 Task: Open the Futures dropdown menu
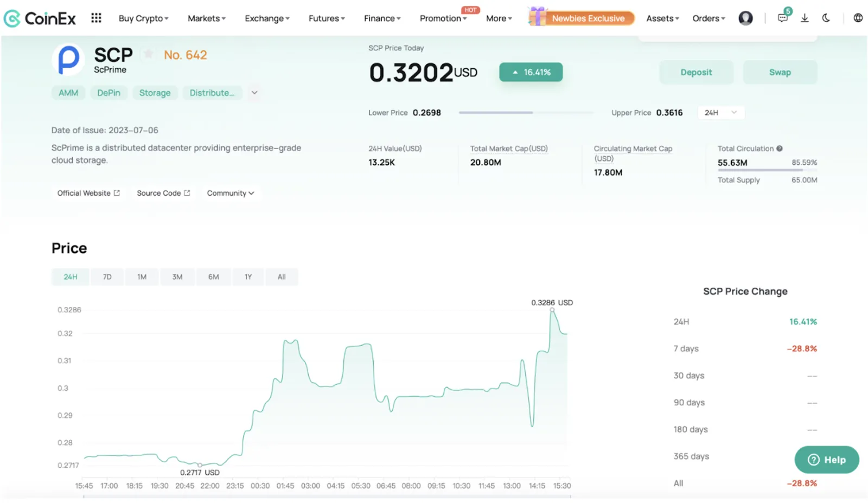point(327,18)
